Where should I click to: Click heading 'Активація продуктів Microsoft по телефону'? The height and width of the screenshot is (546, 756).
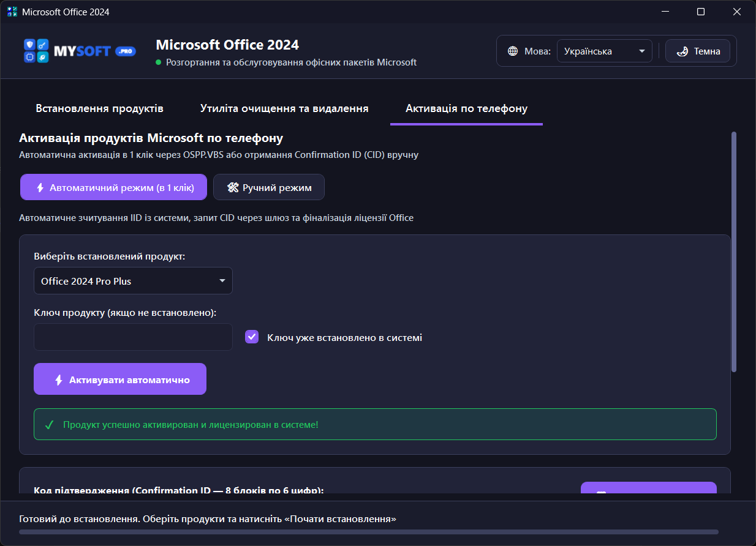pos(151,138)
